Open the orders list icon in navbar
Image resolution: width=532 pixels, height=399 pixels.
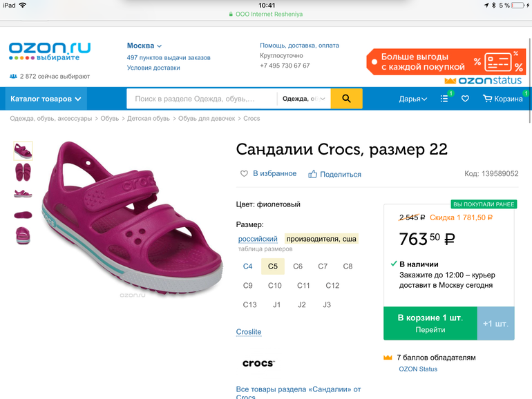444,99
